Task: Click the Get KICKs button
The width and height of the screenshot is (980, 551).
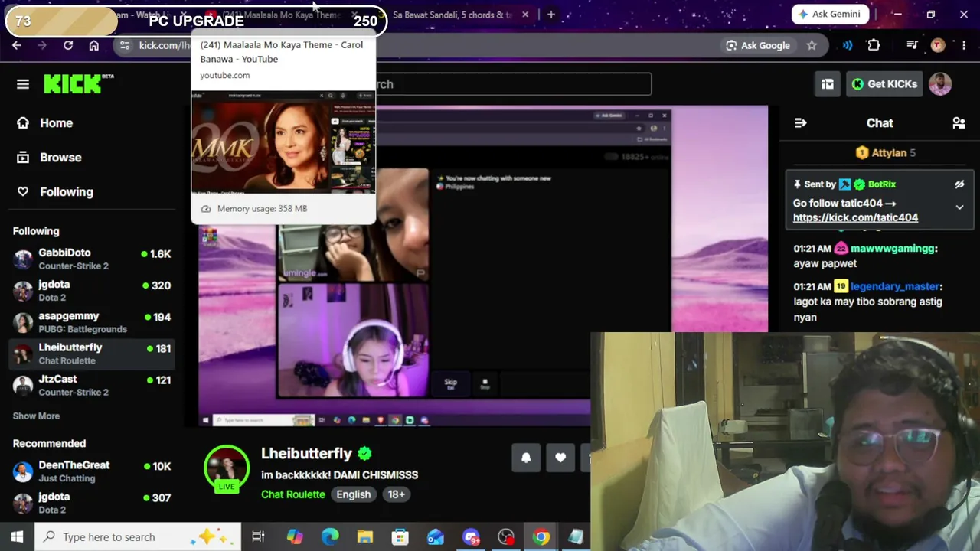Action: [884, 84]
